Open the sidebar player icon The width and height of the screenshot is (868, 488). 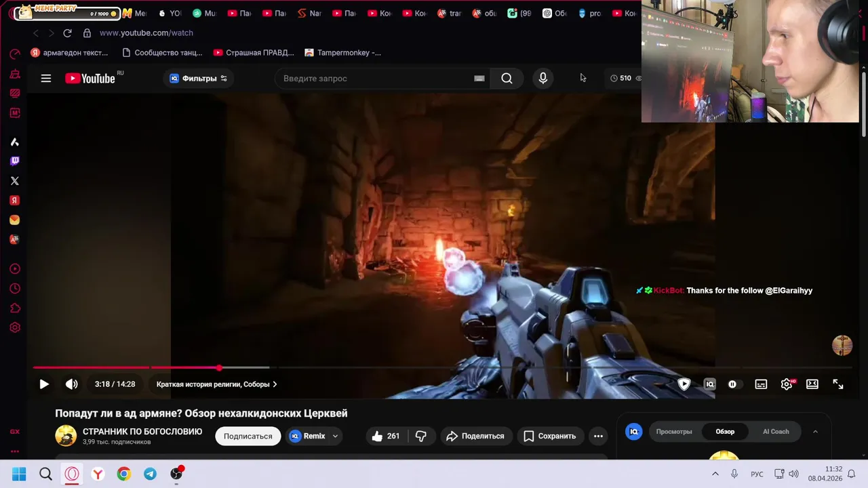coord(15,269)
